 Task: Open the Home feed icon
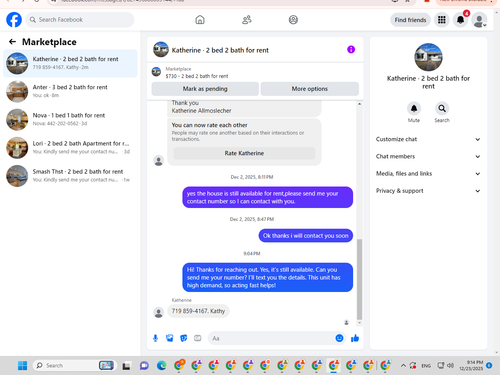pyautogui.click(x=200, y=20)
